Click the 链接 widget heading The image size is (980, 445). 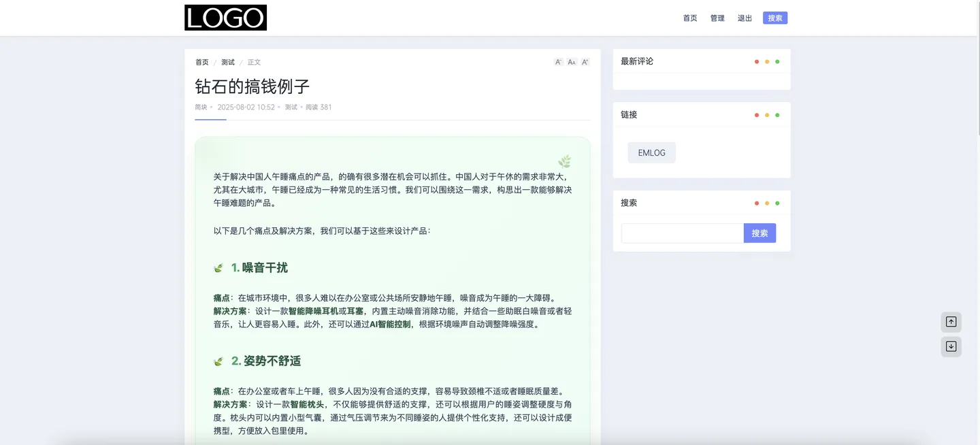click(x=629, y=114)
